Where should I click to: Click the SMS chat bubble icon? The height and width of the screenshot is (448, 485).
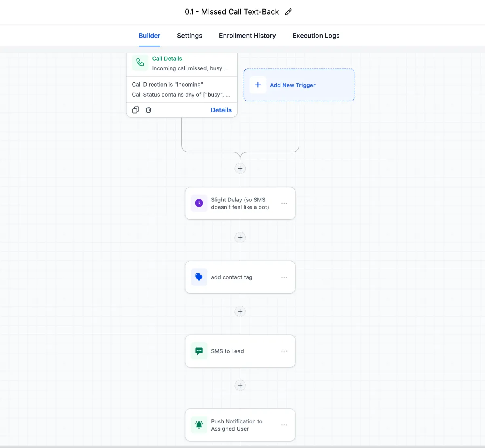(x=199, y=351)
